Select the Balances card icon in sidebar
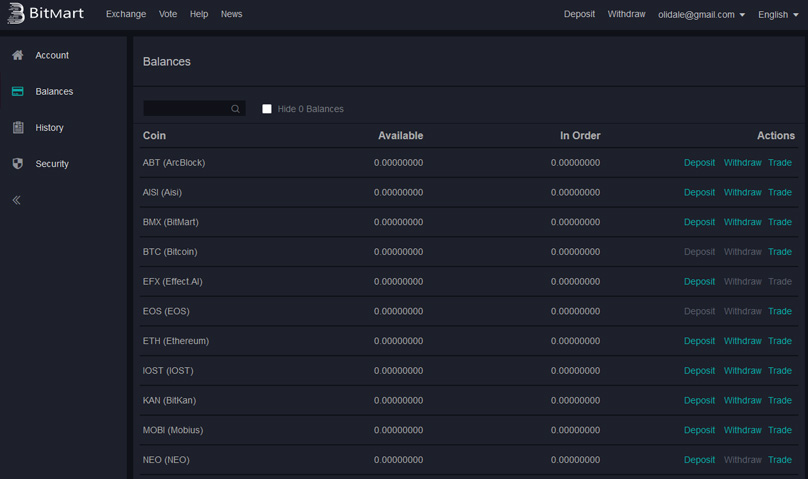Viewport: 808px width, 479px height. [x=18, y=91]
